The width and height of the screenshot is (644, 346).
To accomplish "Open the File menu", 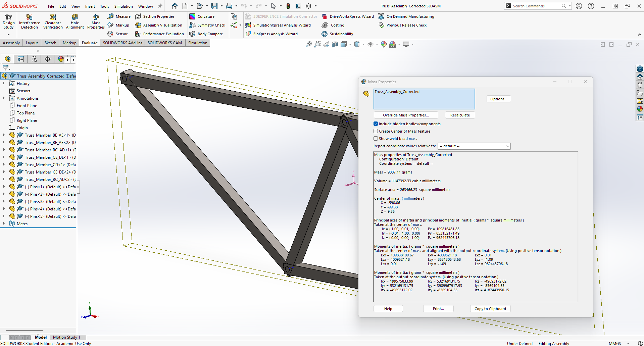I will coord(51,6).
